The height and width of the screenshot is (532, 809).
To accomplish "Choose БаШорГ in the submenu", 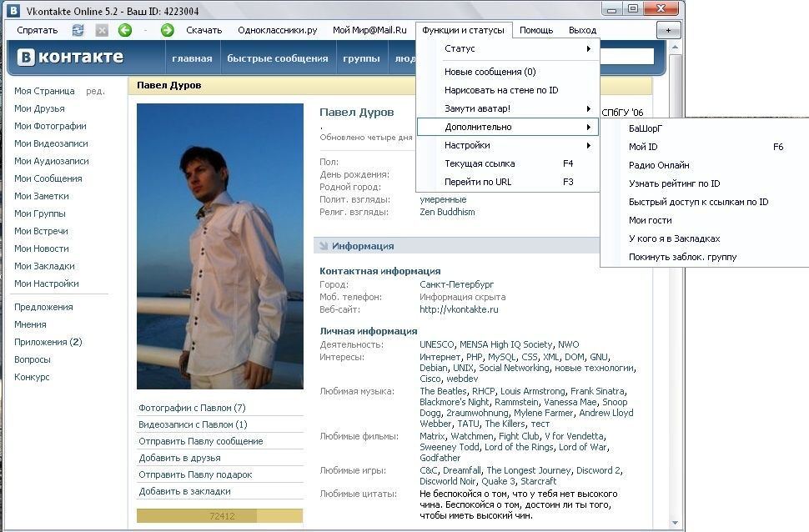I will (705, 128).
